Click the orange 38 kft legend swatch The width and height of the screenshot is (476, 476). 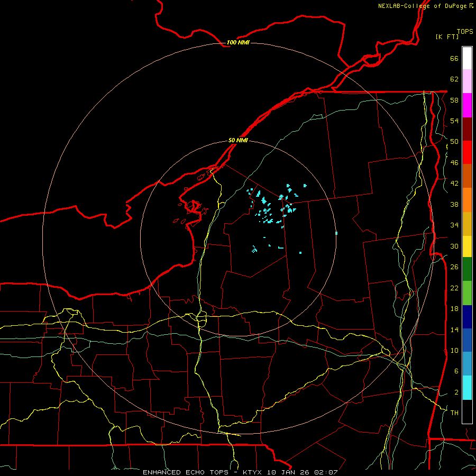click(467, 200)
